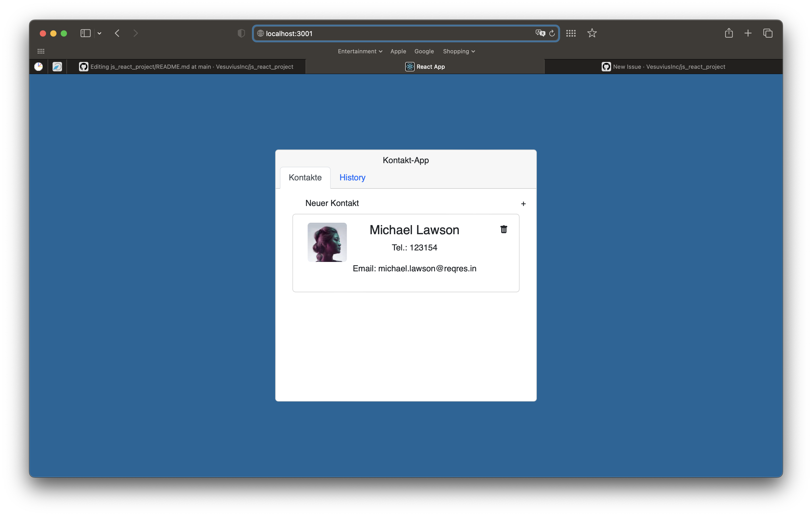Toggle the browser sidebar

pyautogui.click(x=85, y=33)
